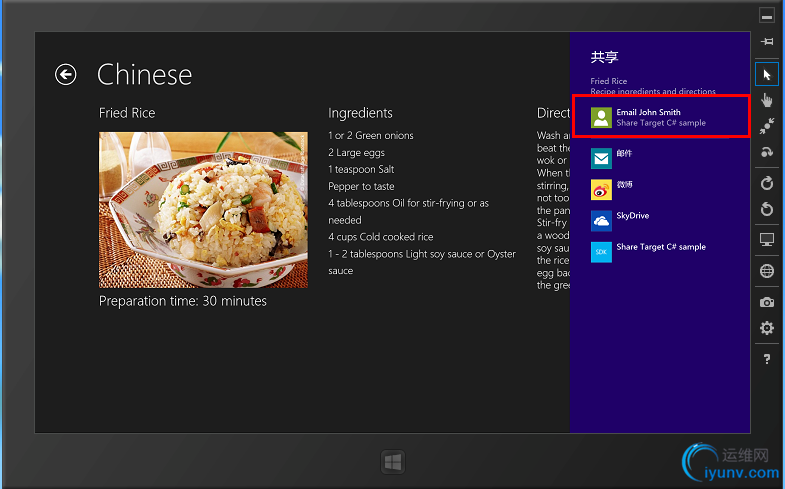Rotate simulator counterclockwise
The width and height of the screenshot is (785, 489).
(x=766, y=208)
